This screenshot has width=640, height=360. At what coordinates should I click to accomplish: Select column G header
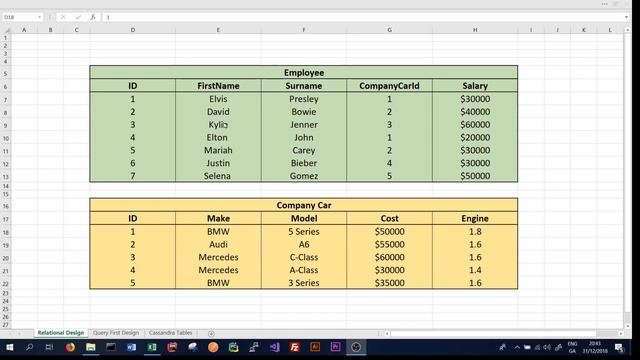click(389, 30)
